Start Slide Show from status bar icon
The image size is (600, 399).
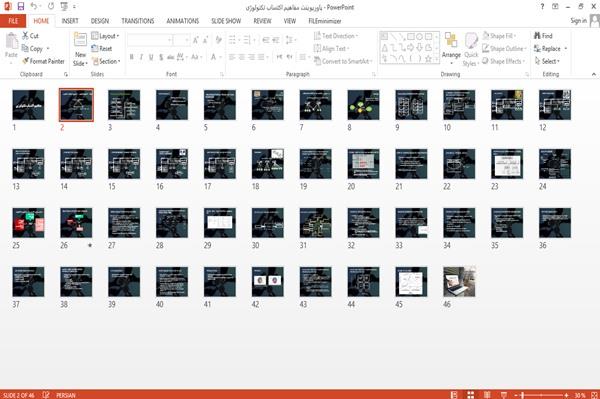[x=504, y=395]
